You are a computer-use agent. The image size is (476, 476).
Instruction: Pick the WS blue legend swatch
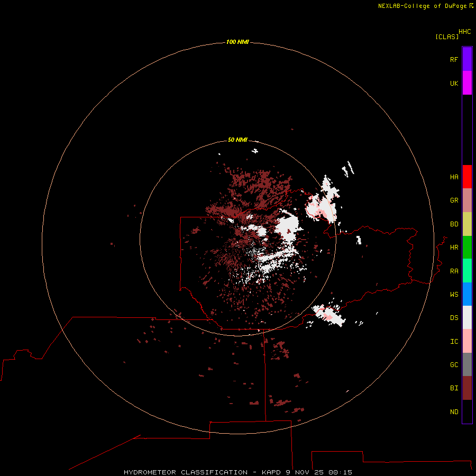(x=467, y=294)
